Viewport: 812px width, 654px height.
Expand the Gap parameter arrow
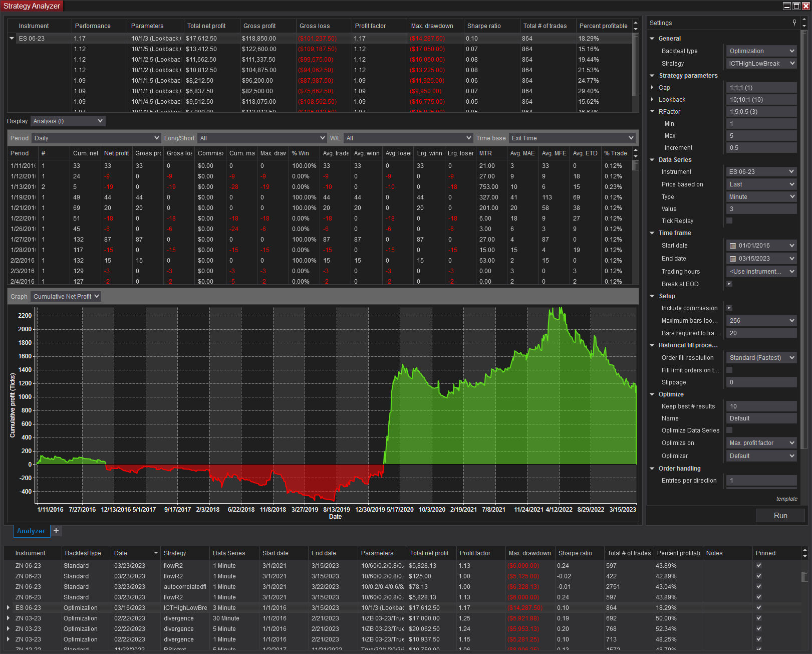pos(652,88)
